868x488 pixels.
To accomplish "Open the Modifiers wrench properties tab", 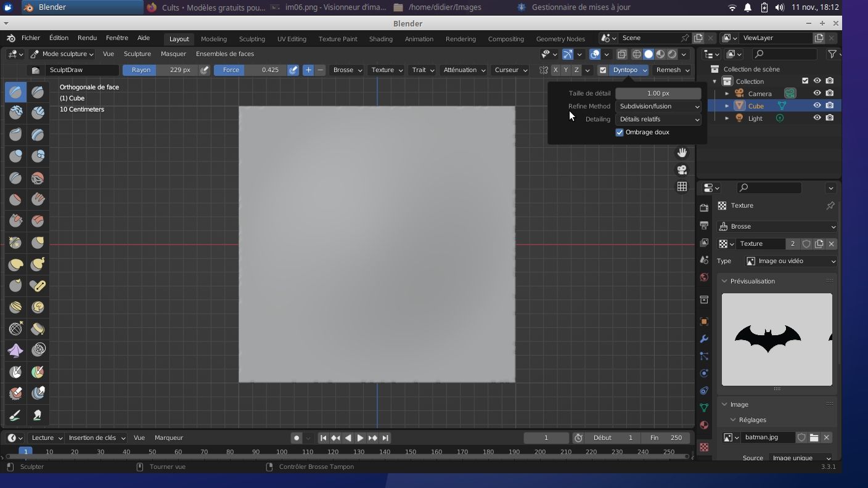I will click(x=704, y=339).
